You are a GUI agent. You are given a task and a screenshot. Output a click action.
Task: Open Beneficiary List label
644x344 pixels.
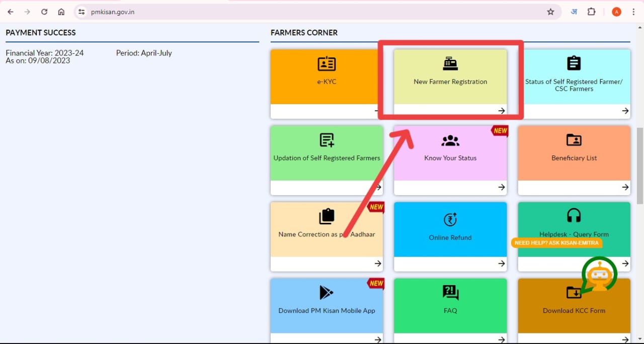(574, 158)
